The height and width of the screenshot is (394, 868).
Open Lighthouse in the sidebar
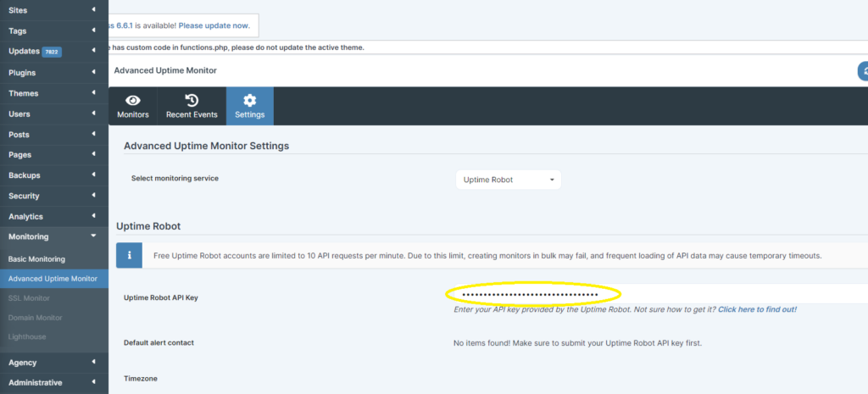pos(27,336)
